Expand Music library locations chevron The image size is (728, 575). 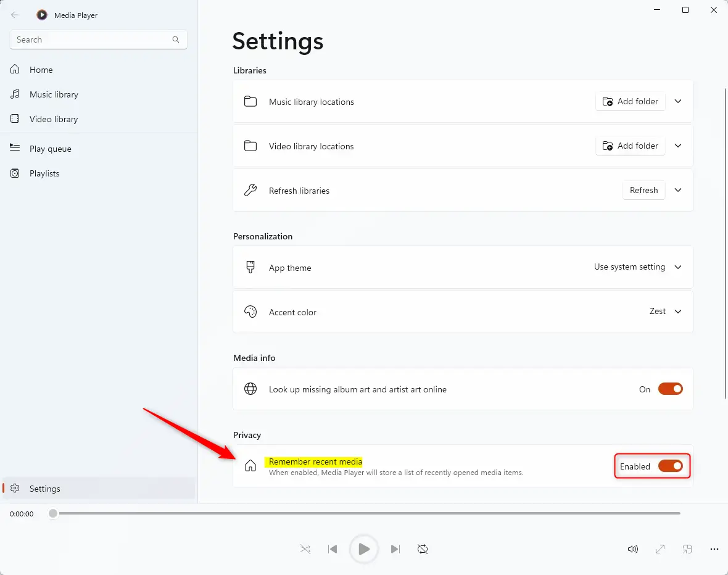coord(678,101)
